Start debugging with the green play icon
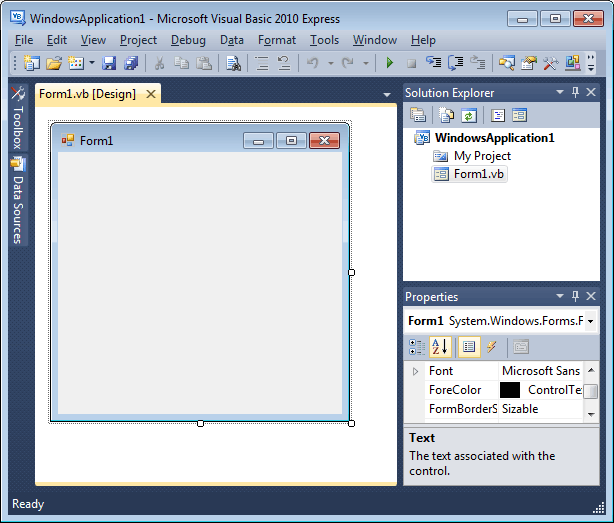614x523 pixels. 389,63
